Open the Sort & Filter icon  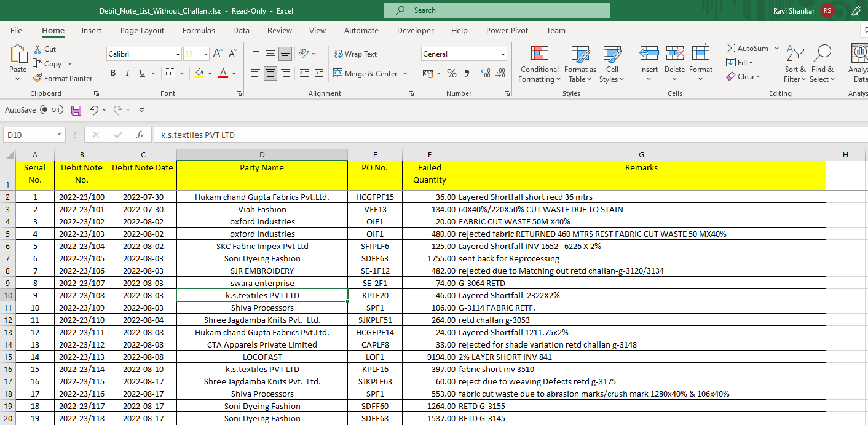795,63
